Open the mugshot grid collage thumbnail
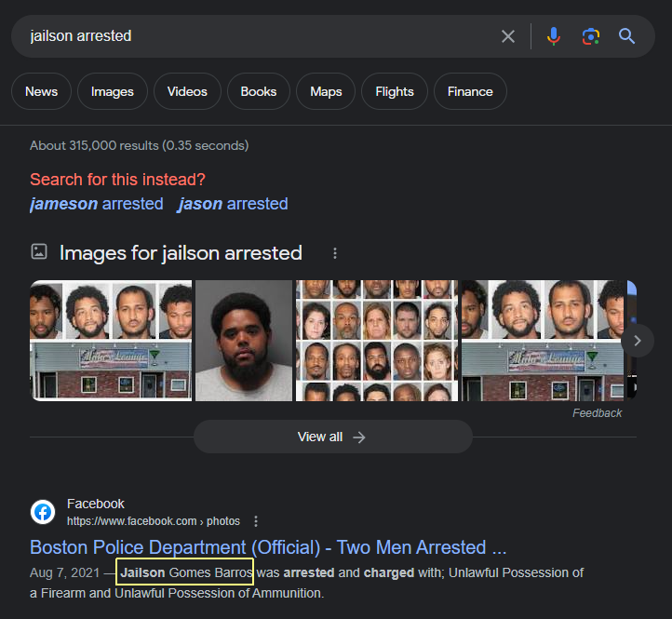The image size is (672, 619). [x=377, y=341]
